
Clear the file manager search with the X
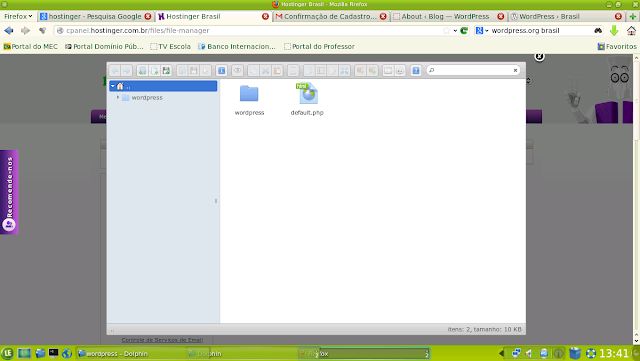(515, 70)
